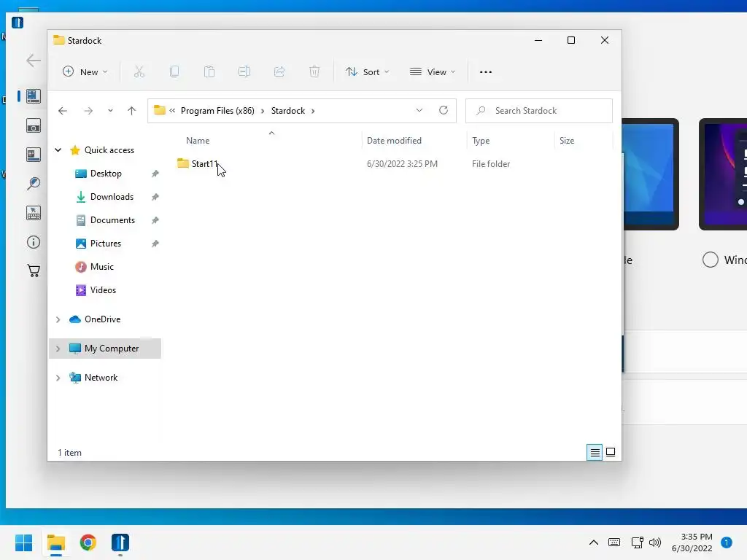This screenshot has height=560, width=747.
Task: Go back with Explorer's back arrow
Action: click(x=63, y=111)
